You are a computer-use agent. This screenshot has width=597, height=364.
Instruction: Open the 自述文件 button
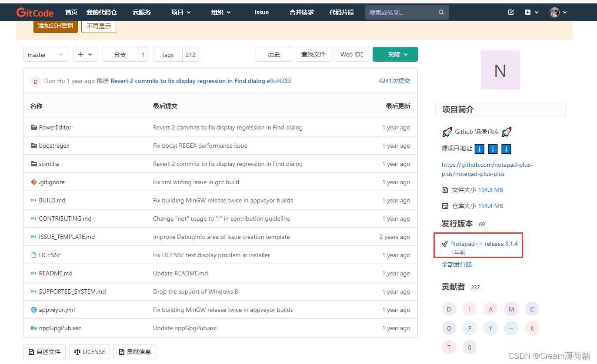point(44,352)
